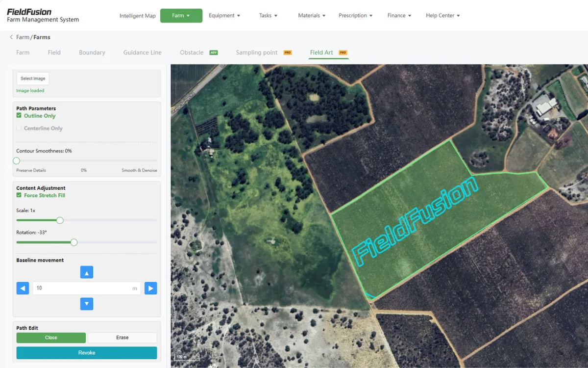Open the Tasks dropdown
The width and height of the screenshot is (588, 368).
[x=268, y=16]
